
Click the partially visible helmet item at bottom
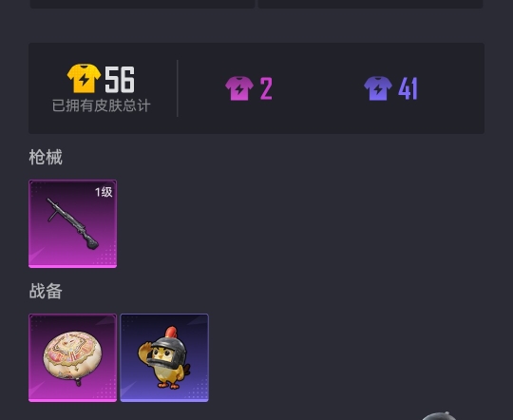[438, 416]
